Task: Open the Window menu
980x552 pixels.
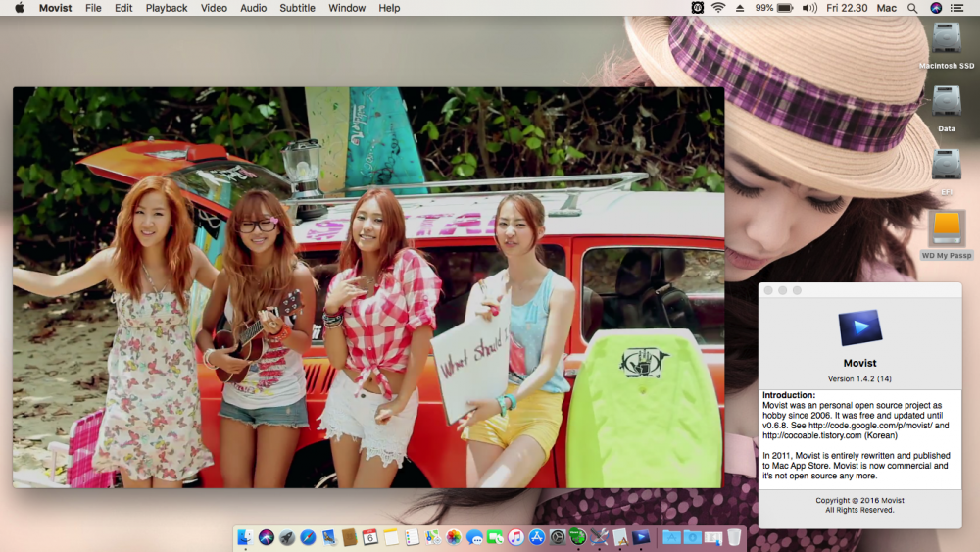Action: pos(347,8)
